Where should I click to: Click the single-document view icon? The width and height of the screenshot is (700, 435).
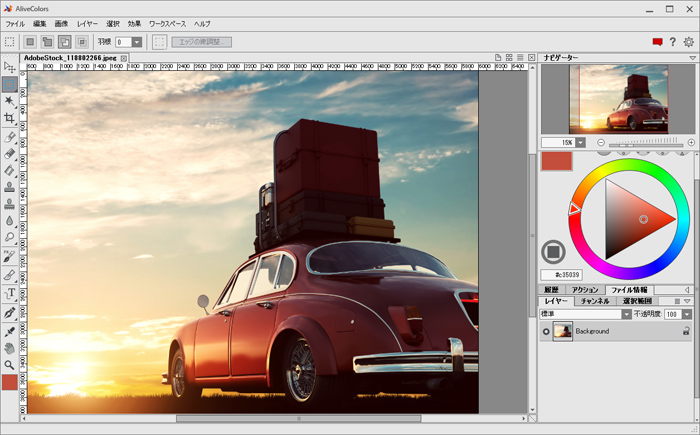[498, 58]
